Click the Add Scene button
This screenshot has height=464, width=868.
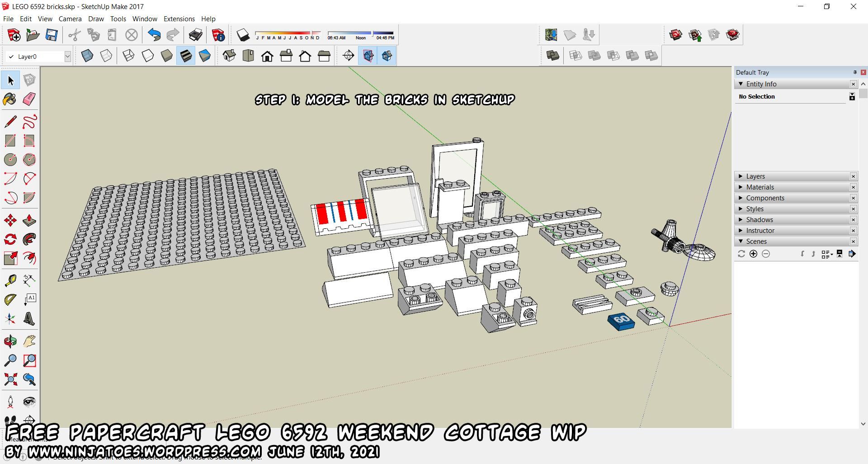point(753,254)
